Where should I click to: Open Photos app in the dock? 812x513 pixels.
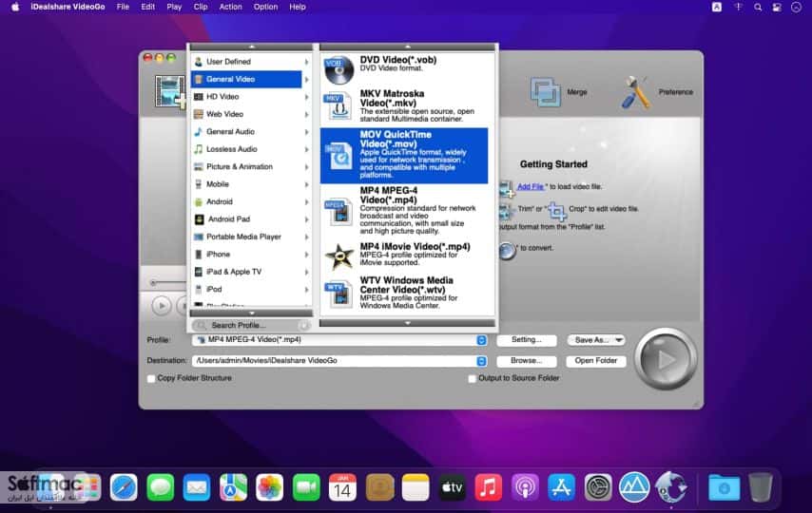(269, 487)
